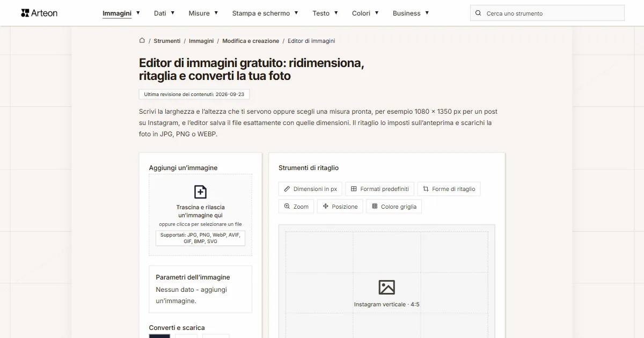Click the Formati predefiniti button

pos(380,189)
